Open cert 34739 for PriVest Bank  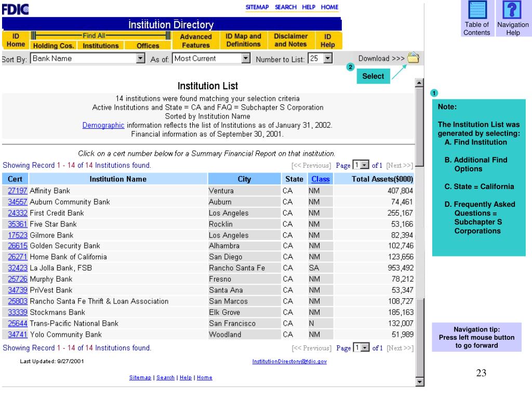[x=18, y=290]
